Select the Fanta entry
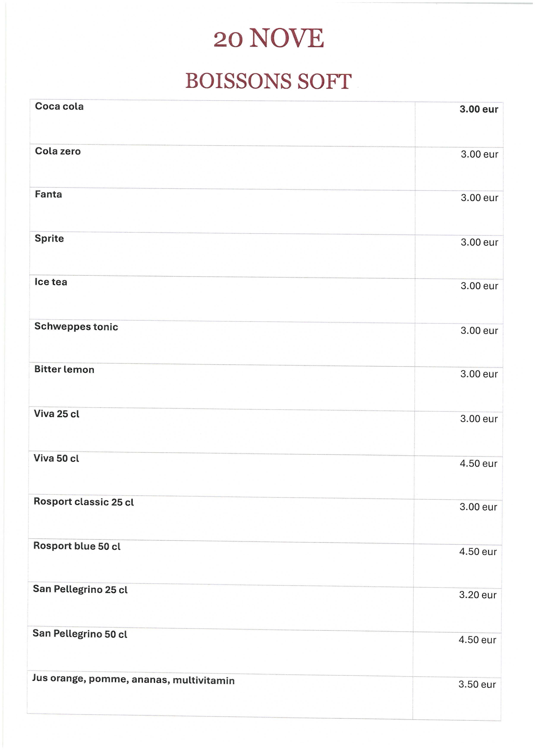535x756 pixels. point(48,194)
